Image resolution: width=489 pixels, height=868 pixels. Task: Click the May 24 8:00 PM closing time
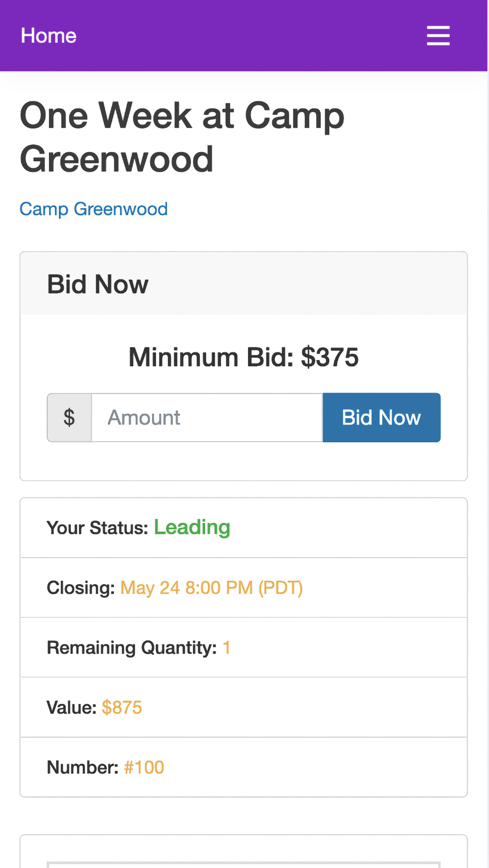tap(211, 588)
